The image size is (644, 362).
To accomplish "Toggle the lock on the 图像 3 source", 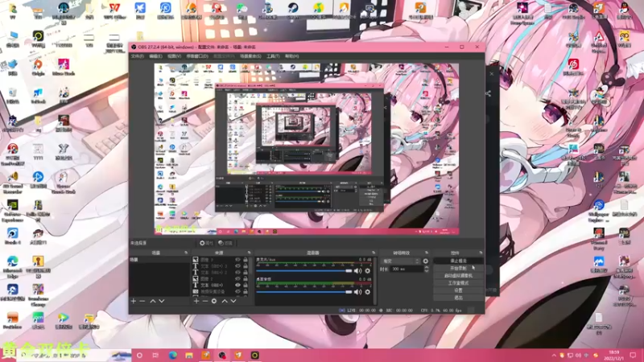I will [x=246, y=260].
